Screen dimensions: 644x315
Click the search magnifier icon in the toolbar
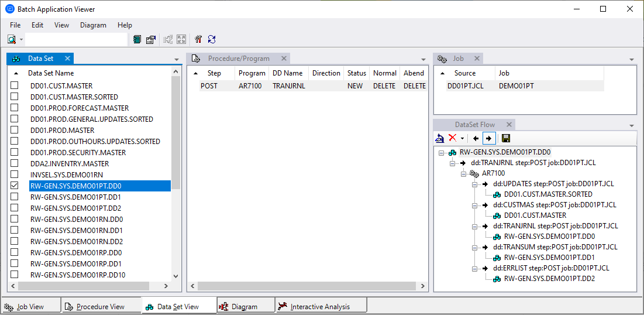tap(12, 40)
